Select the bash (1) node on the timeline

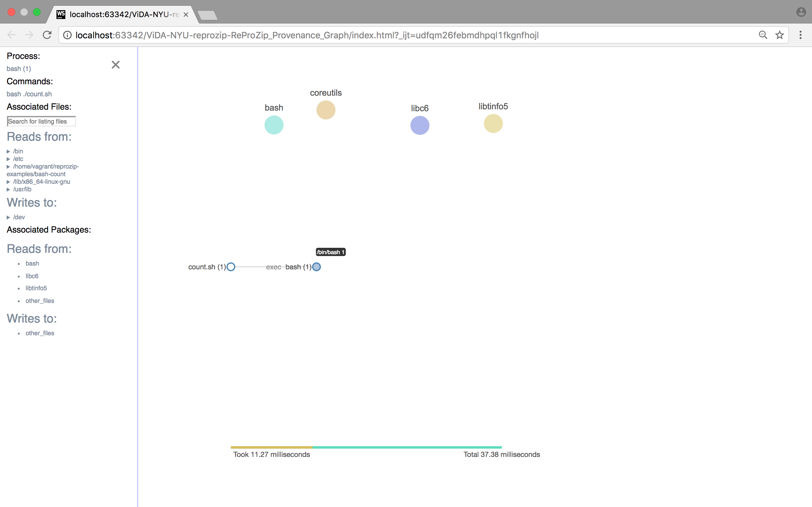point(317,266)
